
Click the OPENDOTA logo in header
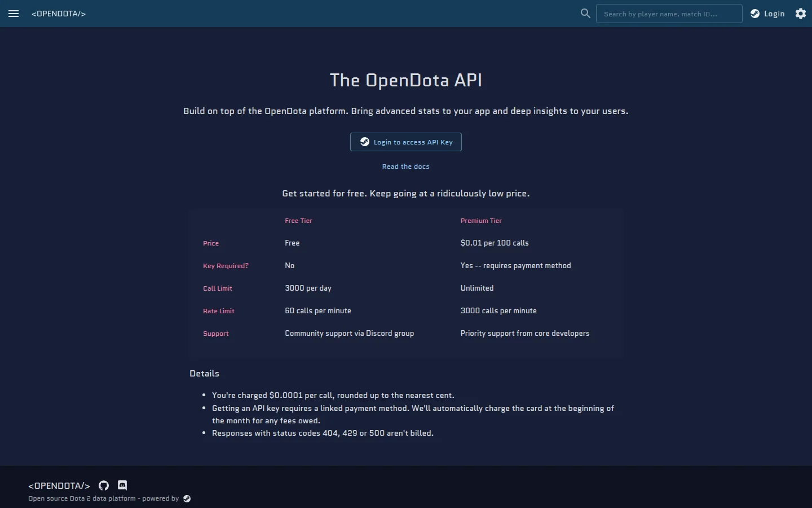59,14
